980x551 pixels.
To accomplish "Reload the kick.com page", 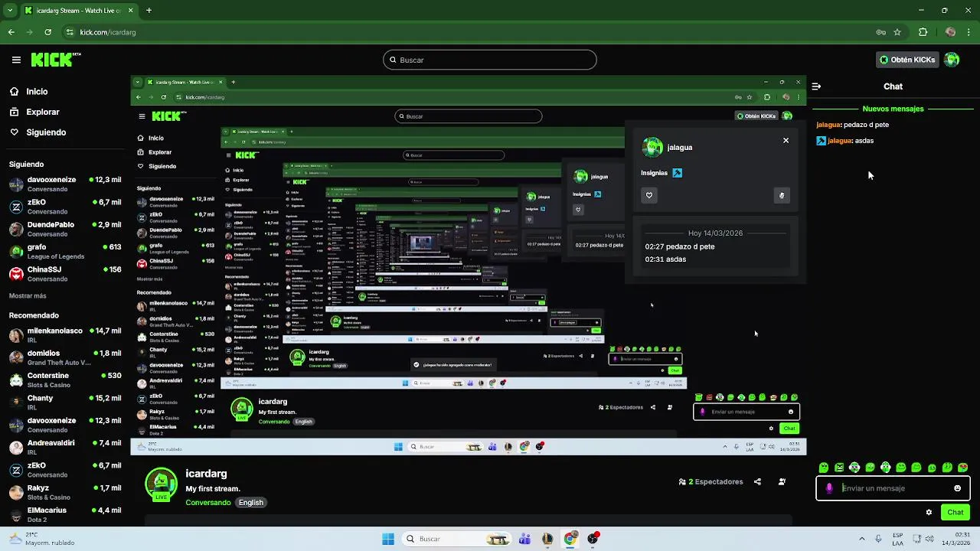I will click(47, 32).
